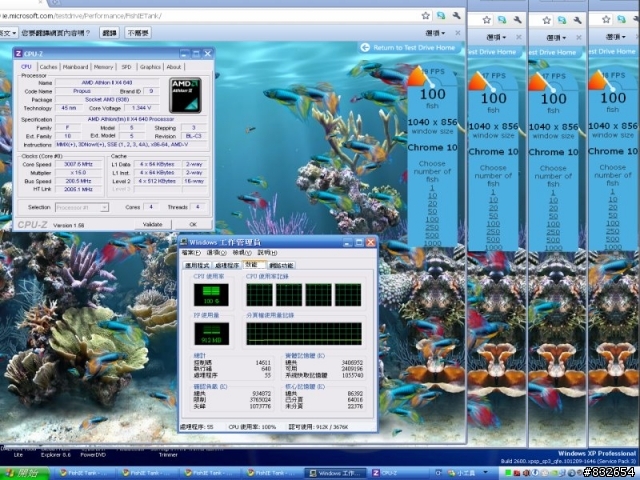
Task: Click the main Chrome address bar URL
Action: [82, 16]
